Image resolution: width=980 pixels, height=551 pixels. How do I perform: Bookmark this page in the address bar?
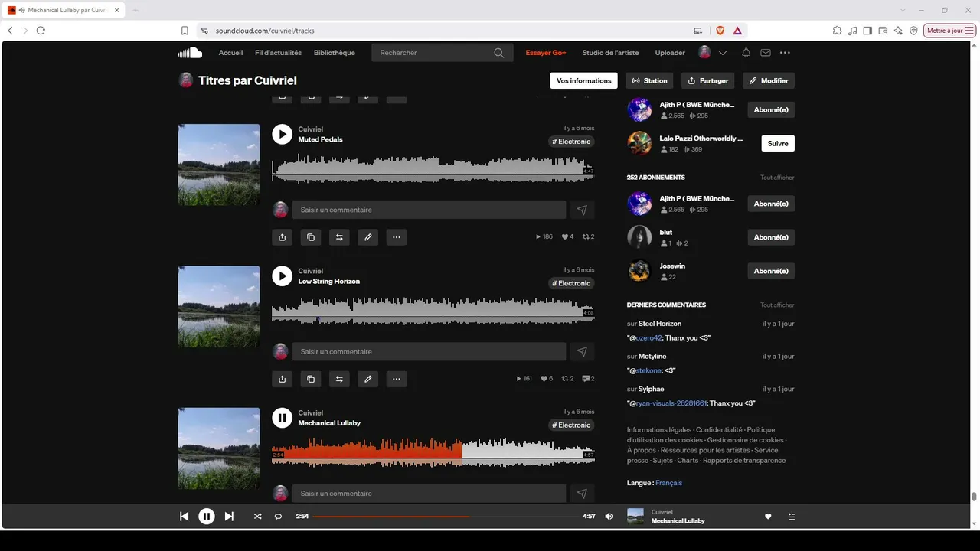pyautogui.click(x=185, y=31)
